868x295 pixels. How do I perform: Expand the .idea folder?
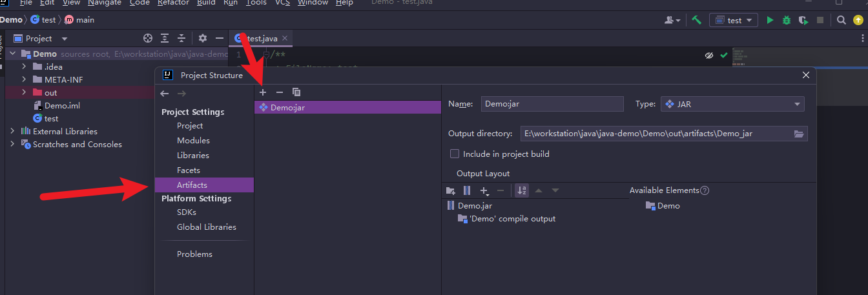click(x=24, y=66)
